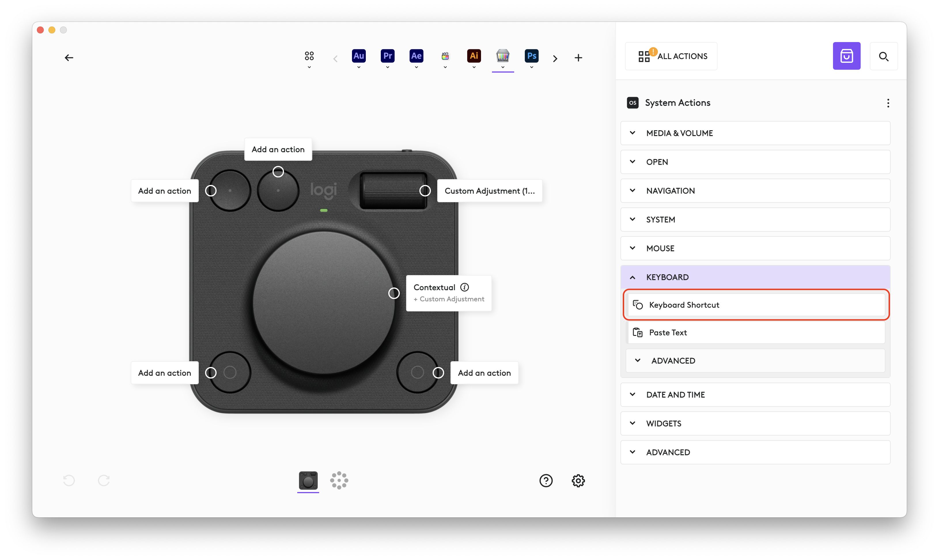Select the large dial hotspot circle
The width and height of the screenshot is (939, 560).
click(393, 293)
